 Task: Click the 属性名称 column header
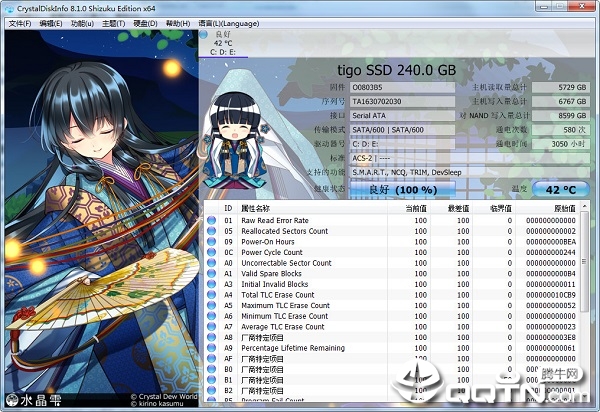[x=312, y=208]
